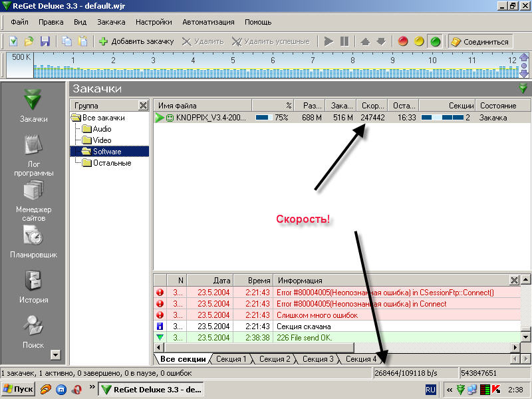
Task: Select yellow traffic mode circle
Action: (419, 41)
